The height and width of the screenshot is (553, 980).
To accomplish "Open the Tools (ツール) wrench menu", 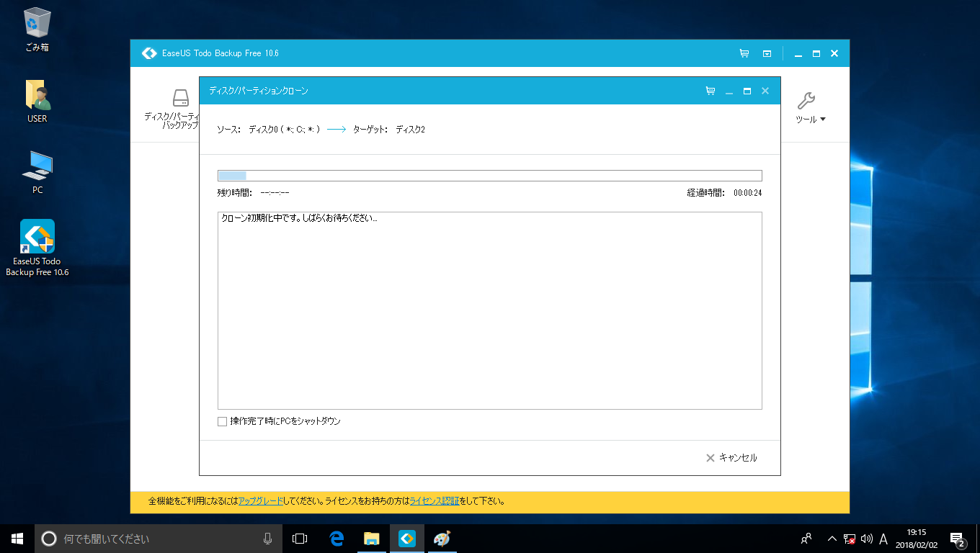I will tap(810, 108).
